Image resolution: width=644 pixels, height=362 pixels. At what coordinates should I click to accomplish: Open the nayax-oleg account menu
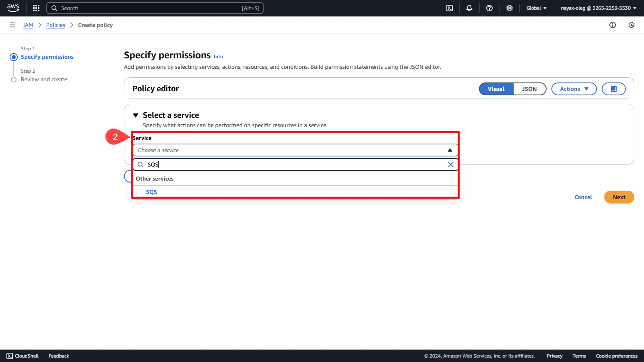click(x=599, y=8)
